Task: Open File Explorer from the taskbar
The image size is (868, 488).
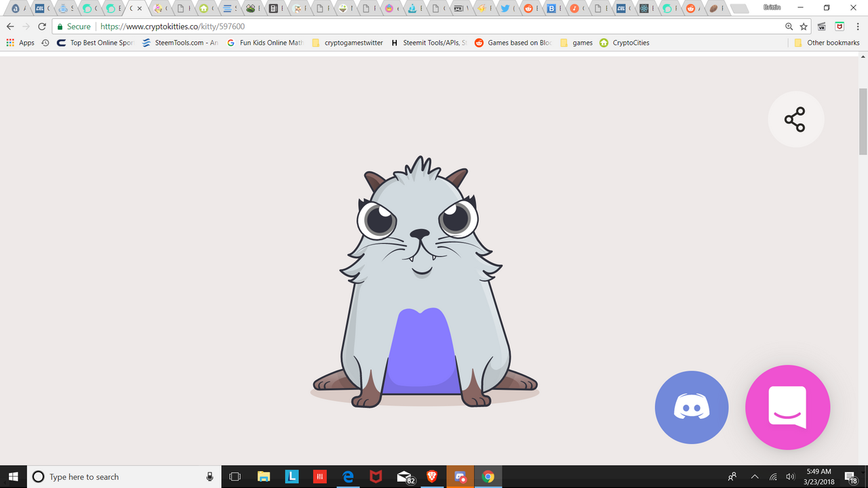Action: [x=264, y=476]
